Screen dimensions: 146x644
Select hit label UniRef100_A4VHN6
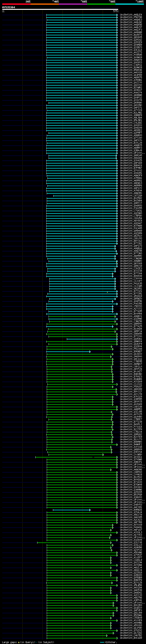(x=131, y=623)
